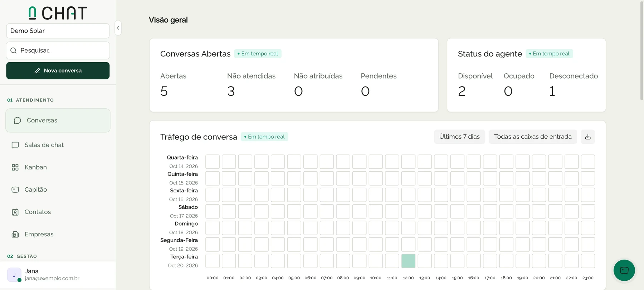Click the Visão geral page heading

tap(168, 20)
